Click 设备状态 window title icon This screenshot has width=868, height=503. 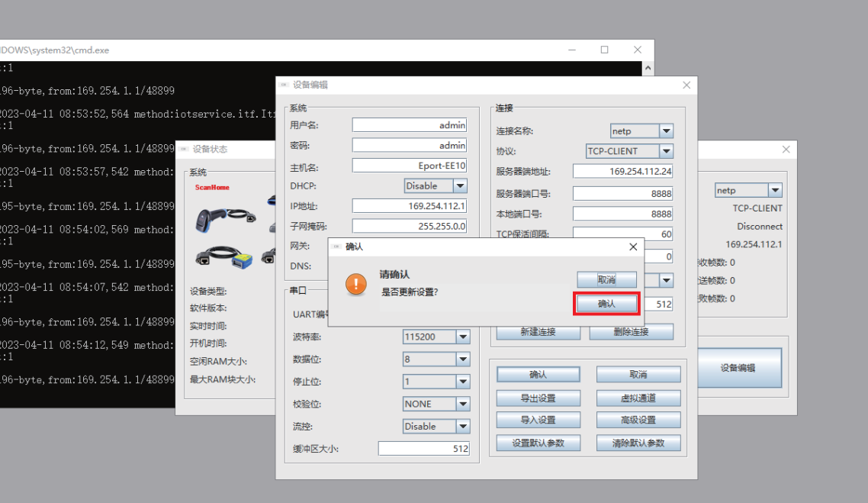[184, 149]
